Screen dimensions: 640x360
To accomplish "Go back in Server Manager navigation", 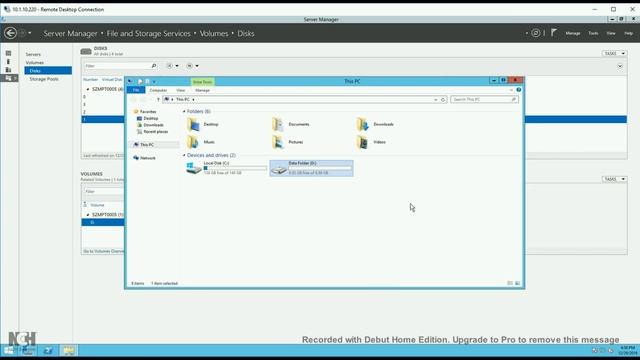I will [11, 33].
